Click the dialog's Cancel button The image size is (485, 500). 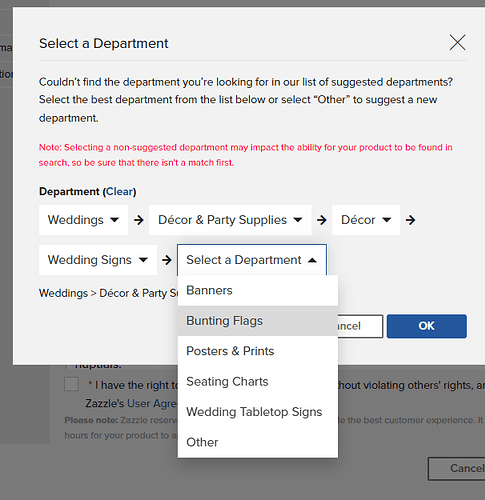(360, 326)
